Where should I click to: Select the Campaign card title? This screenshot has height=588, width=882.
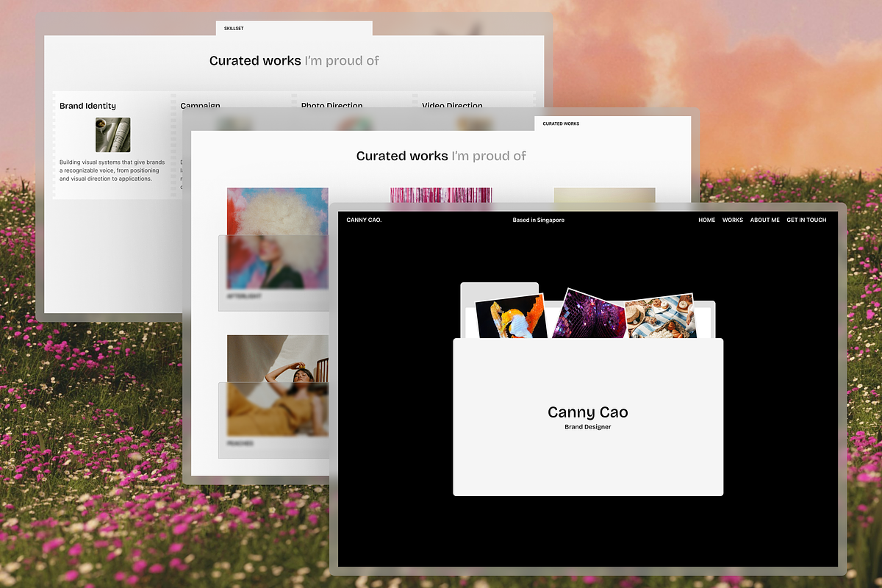(x=200, y=106)
